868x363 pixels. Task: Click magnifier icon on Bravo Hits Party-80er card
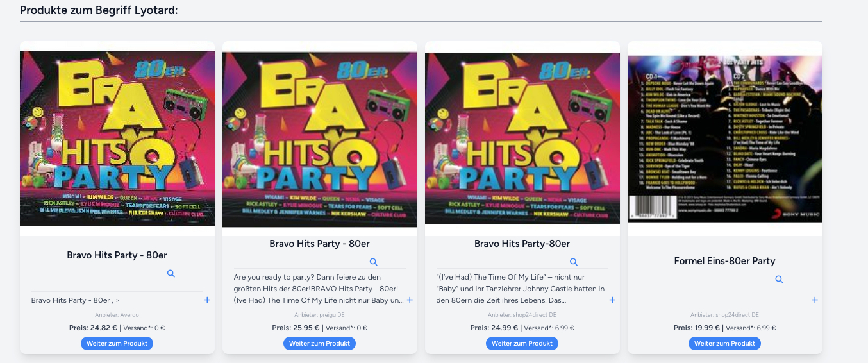coord(574,262)
